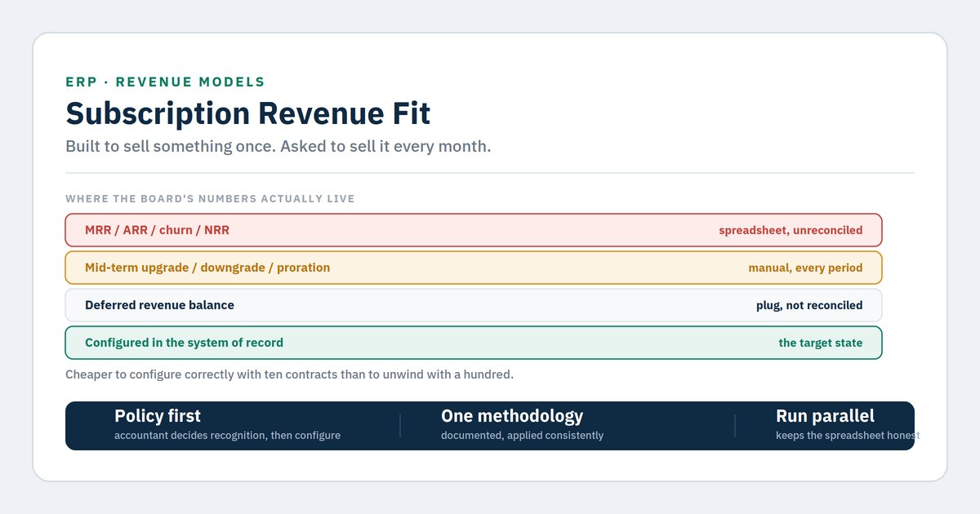Click 'the target state' status text
Screen dimensions: 980x514
click(x=821, y=343)
